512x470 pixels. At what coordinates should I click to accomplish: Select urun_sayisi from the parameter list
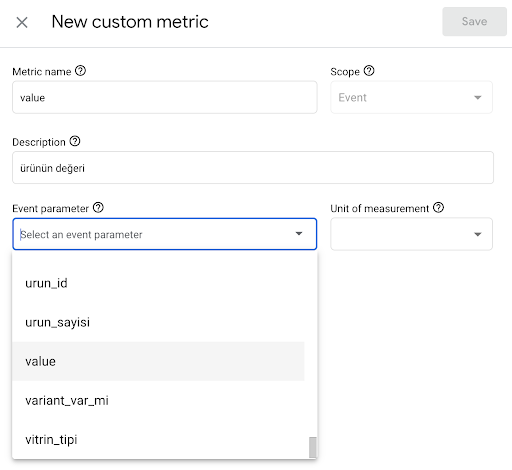tap(158, 322)
